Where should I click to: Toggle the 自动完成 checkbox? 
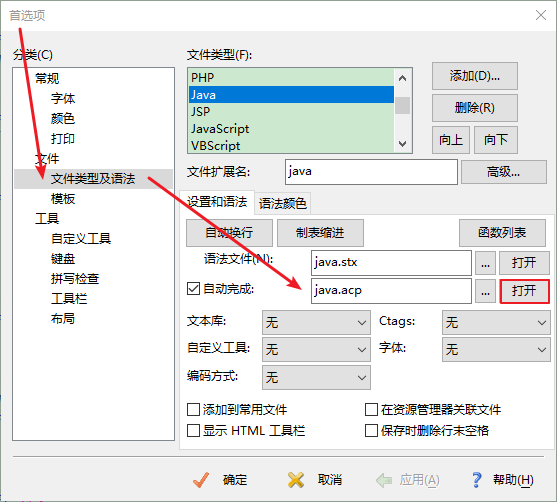[x=193, y=289]
